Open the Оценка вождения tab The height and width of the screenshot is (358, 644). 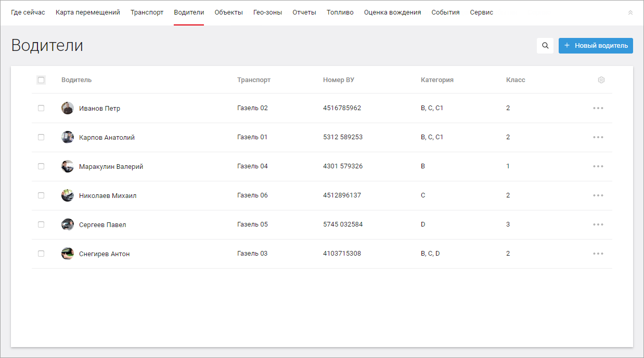[392, 12]
